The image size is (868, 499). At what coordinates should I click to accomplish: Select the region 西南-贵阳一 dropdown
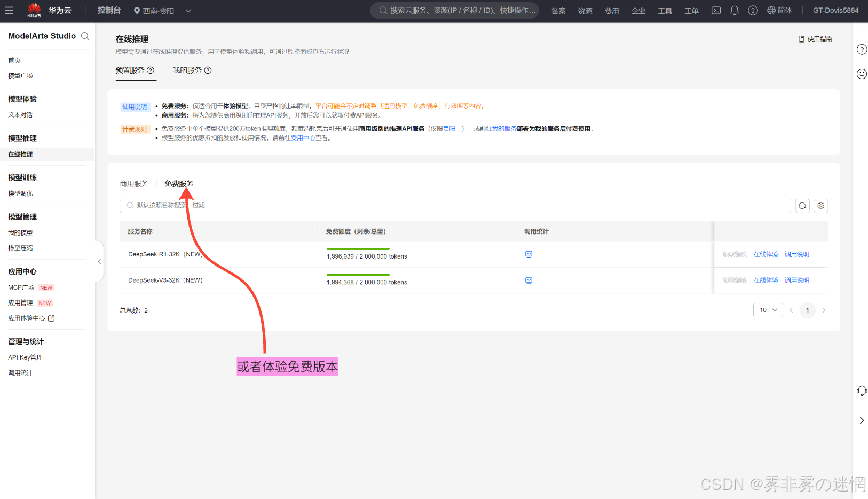coord(162,11)
